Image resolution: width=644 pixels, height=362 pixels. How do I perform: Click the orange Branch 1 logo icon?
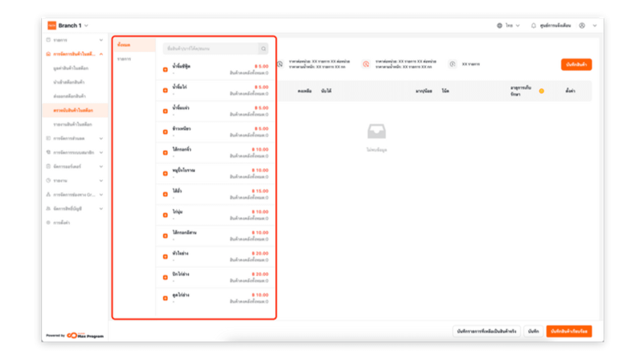[x=52, y=25]
